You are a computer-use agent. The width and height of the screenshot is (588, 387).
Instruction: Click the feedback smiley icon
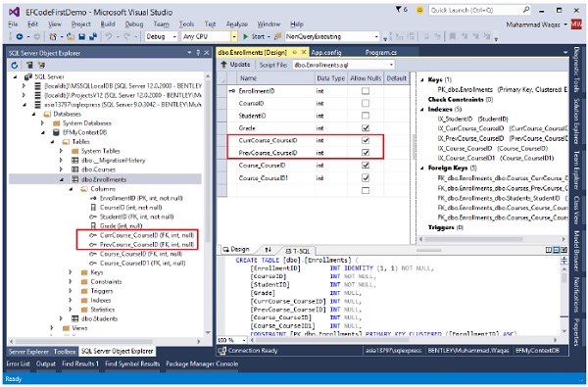(x=419, y=10)
